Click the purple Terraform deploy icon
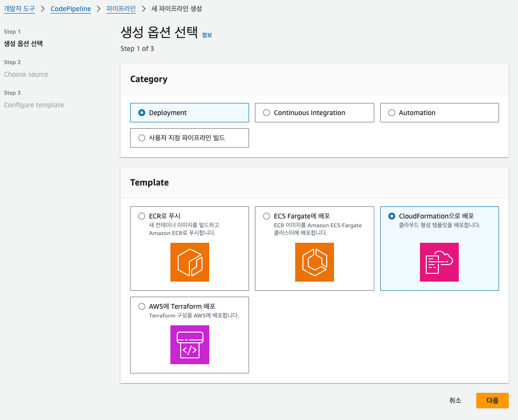The width and height of the screenshot is (518, 420). [x=190, y=345]
